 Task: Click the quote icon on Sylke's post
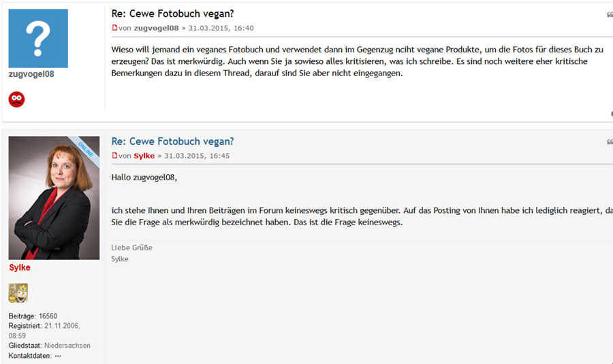coord(610,142)
